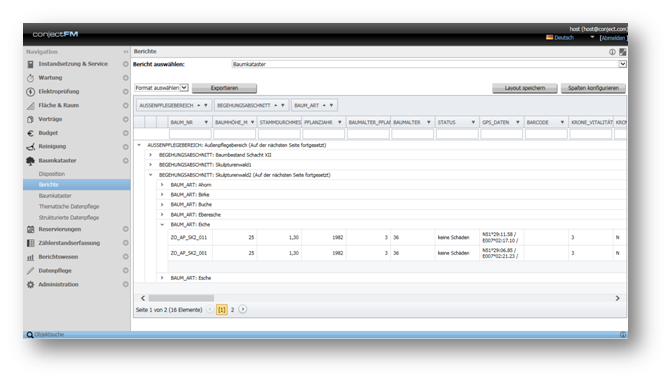Viewport: 671px width, 382px height.
Task: Click the BAUM_ART grouping chip
Action: pyautogui.click(x=314, y=105)
